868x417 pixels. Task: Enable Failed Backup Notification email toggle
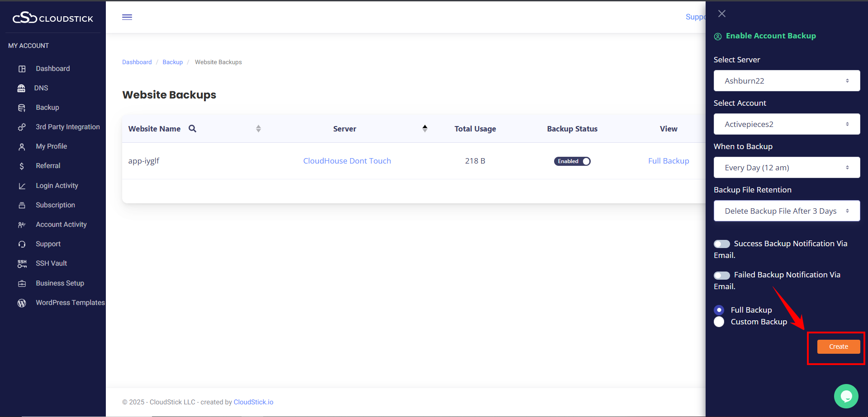click(x=721, y=275)
